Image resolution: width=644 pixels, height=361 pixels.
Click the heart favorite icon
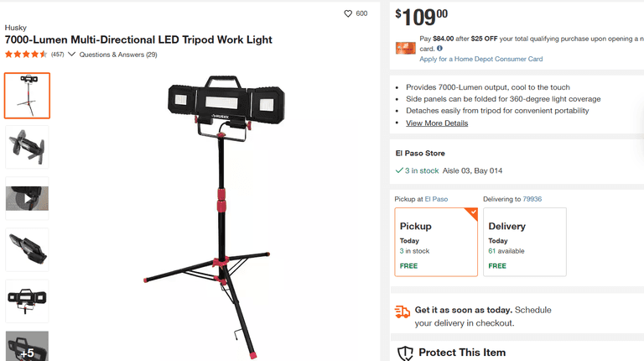click(348, 13)
